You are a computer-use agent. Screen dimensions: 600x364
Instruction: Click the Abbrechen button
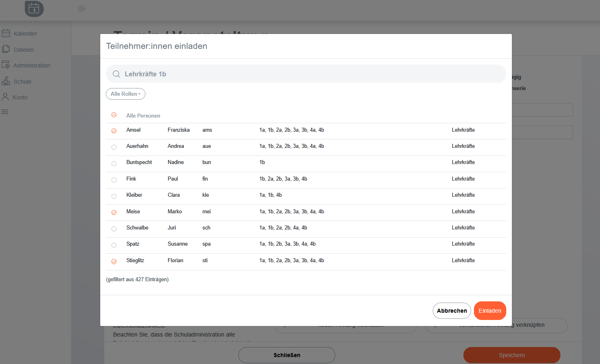[452, 311]
